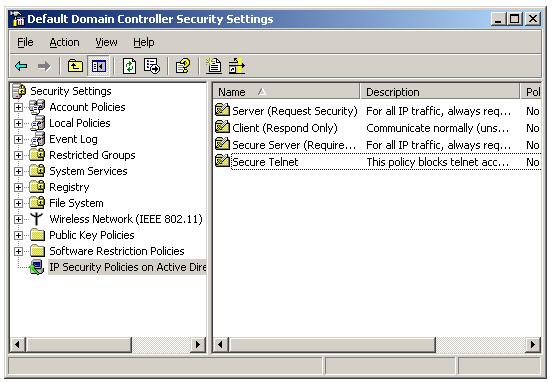Select the Secure Telnet policy name
Image resolution: width=552 pixels, height=383 pixels.
click(265, 162)
